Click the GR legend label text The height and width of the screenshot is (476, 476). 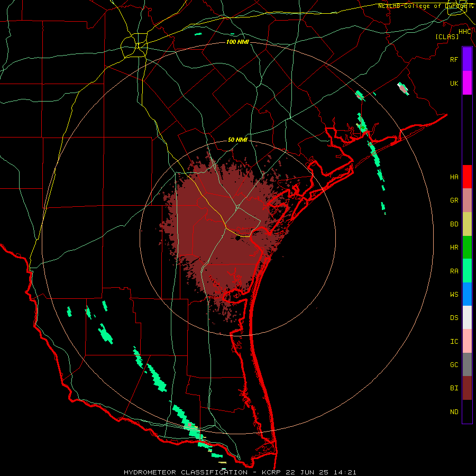tap(454, 200)
